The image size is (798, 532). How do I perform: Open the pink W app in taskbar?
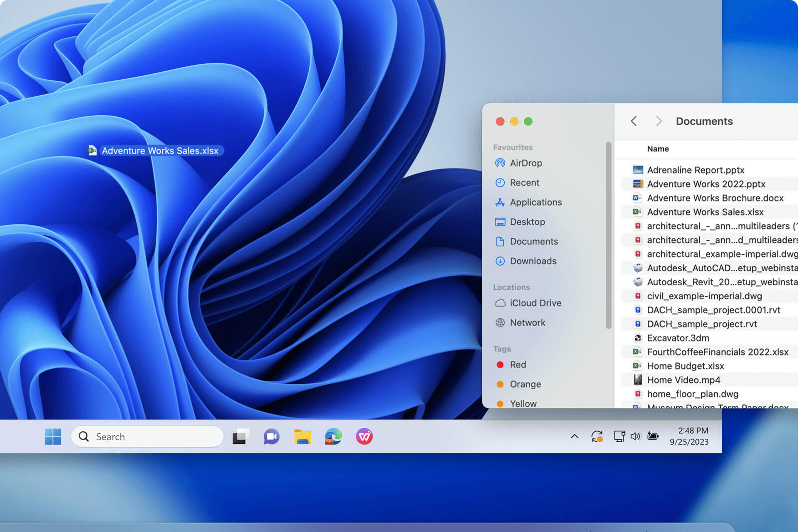tap(364, 437)
